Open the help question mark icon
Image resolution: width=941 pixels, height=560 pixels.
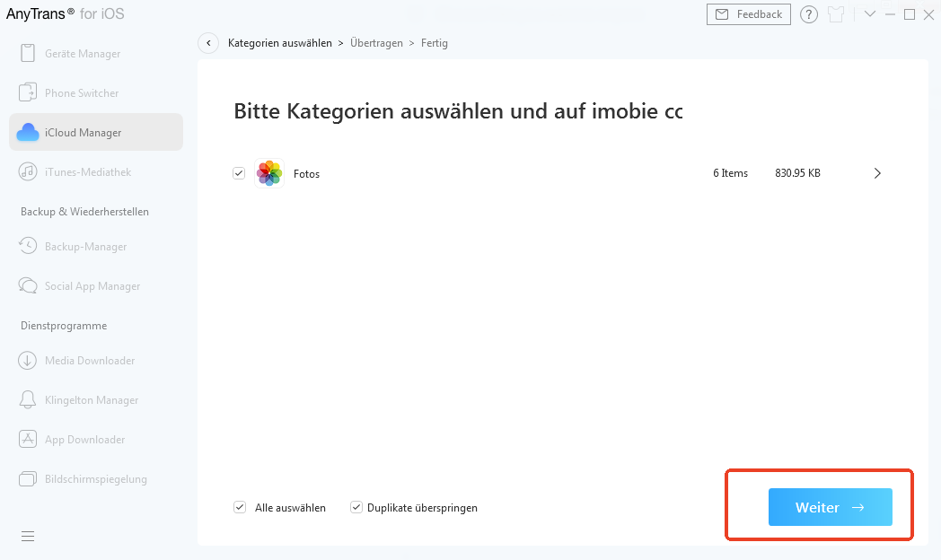[808, 14]
